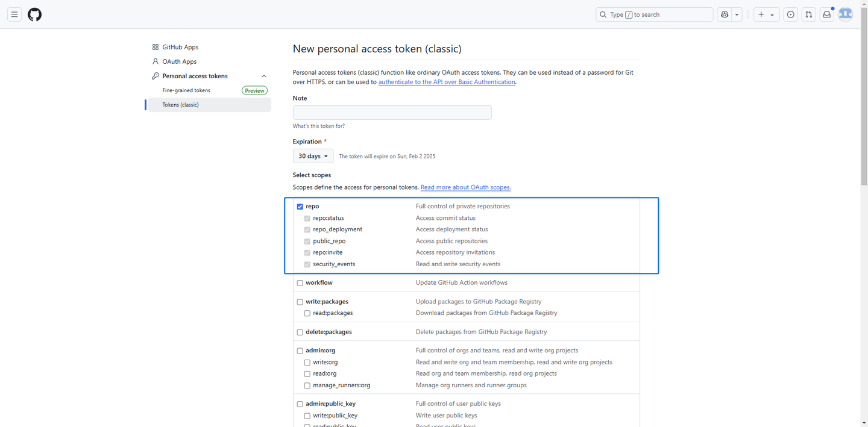The height and width of the screenshot is (427, 868).
Task: Open the hamburger navigation menu
Action: [14, 14]
